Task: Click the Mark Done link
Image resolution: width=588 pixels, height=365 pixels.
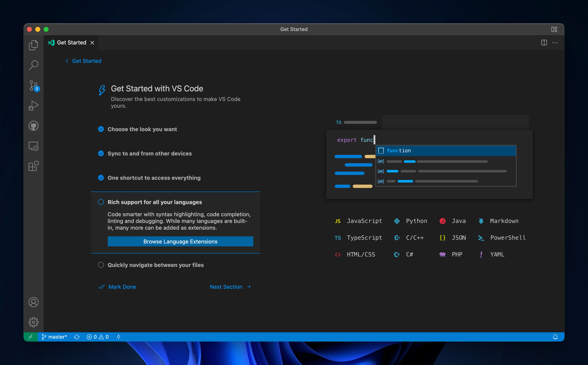Action: (117, 287)
